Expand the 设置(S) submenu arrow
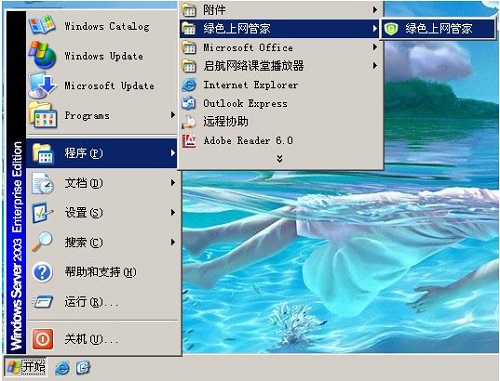 173,212
